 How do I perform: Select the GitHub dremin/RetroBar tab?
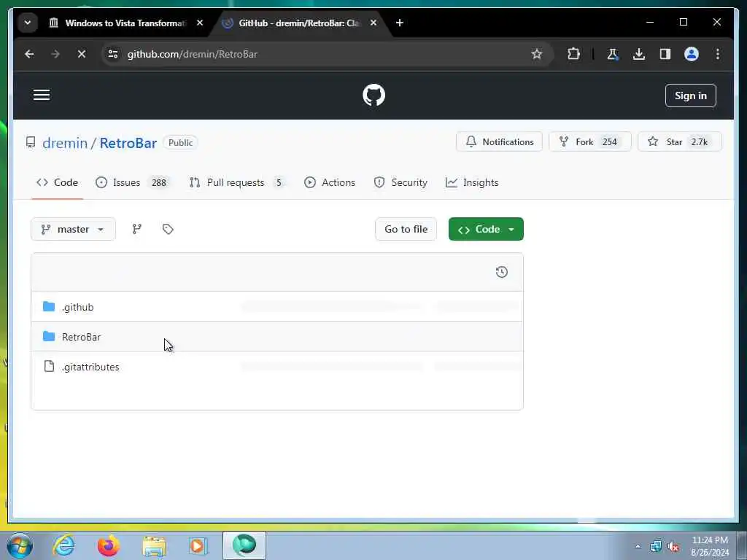(298, 23)
